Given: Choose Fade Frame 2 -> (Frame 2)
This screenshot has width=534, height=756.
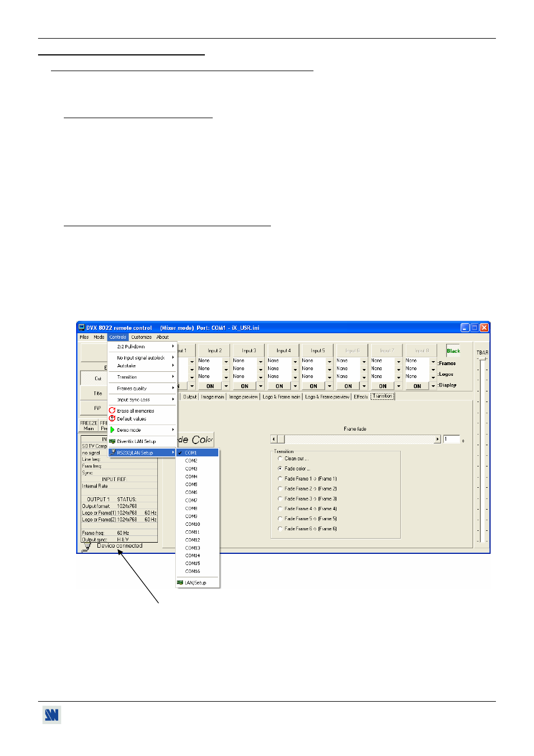Looking at the screenshot, I should pyautogui.click(x=280, y=489).
